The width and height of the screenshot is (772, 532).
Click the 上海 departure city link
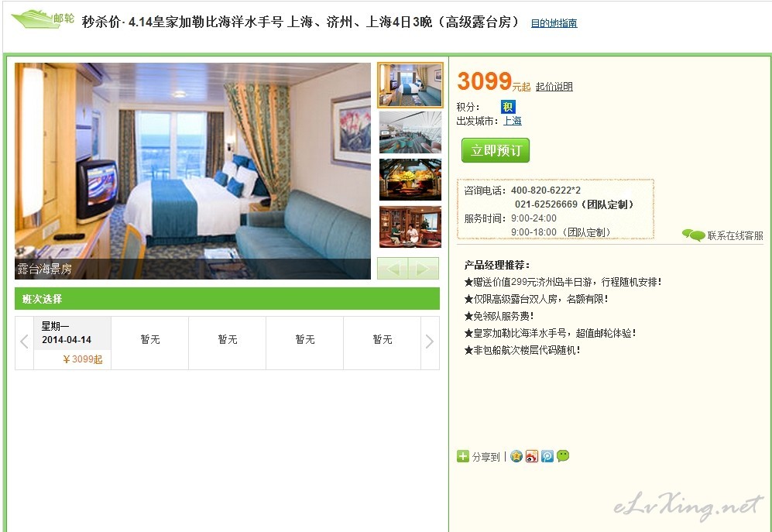pyautogui.click(x=512, y=121)
